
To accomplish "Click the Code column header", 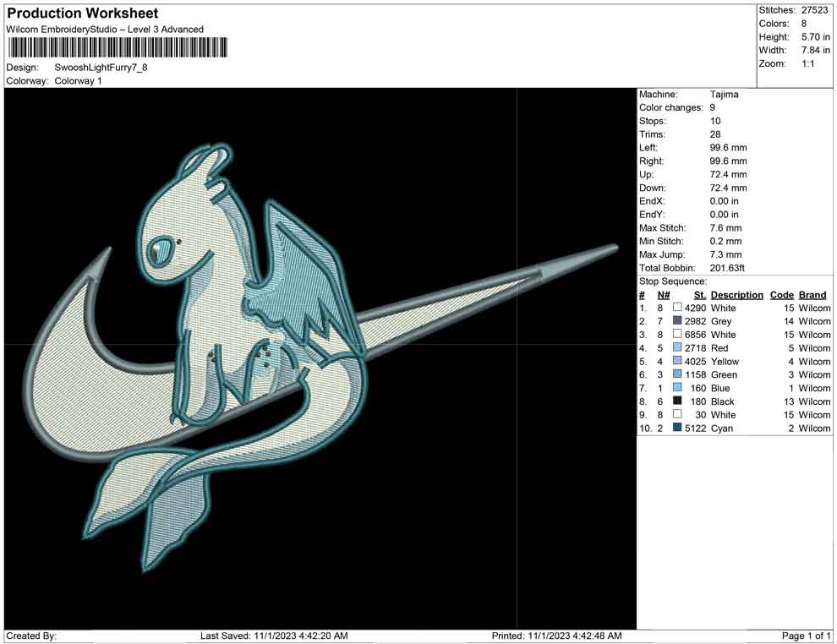I will click(x=781, y=295).
